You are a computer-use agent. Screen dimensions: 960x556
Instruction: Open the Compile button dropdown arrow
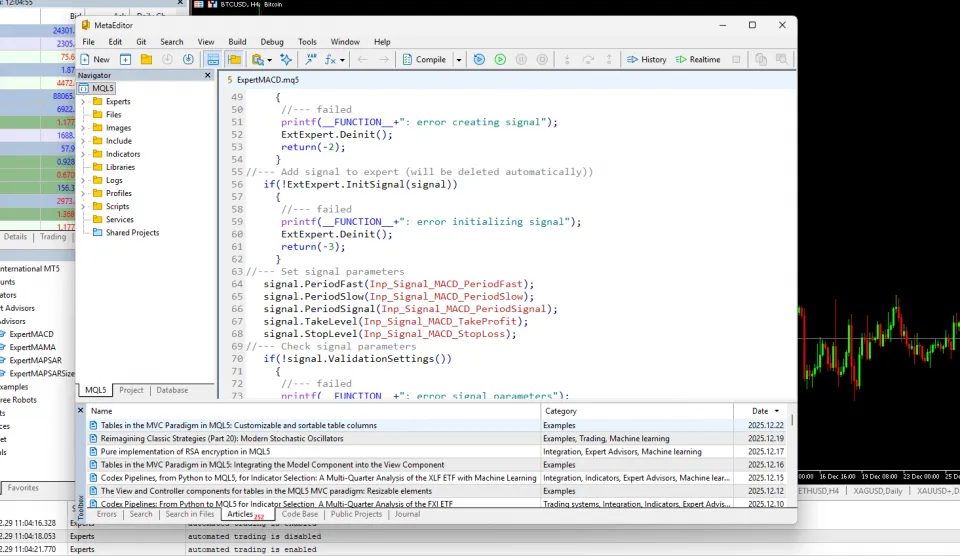click(459, 60)
